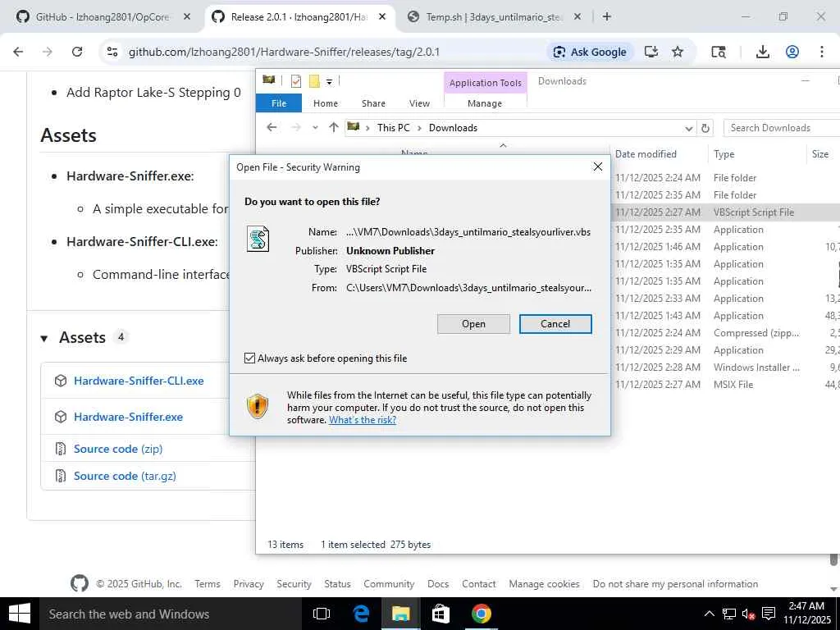Viewport: 840px width, 630px height.
Task: Open Explorer recent locations dropdown
Action: pyautogui.click(x=316, y=128)
